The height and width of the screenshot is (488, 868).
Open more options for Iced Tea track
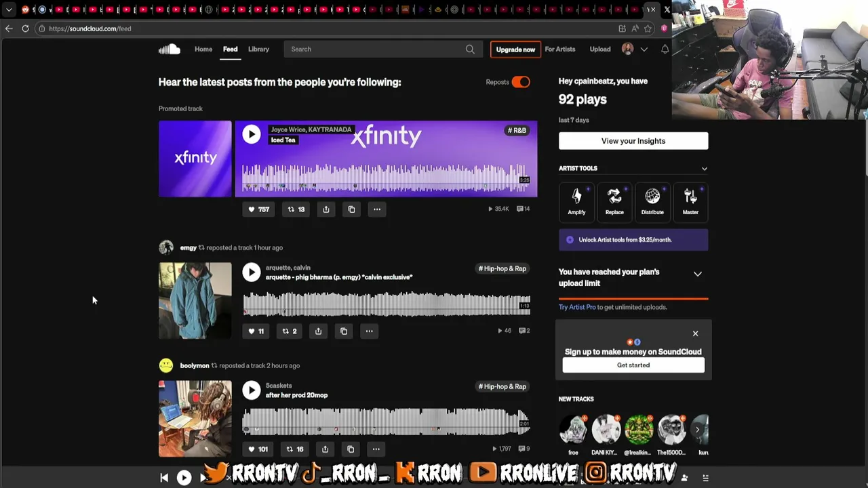[x=377, y=209]
